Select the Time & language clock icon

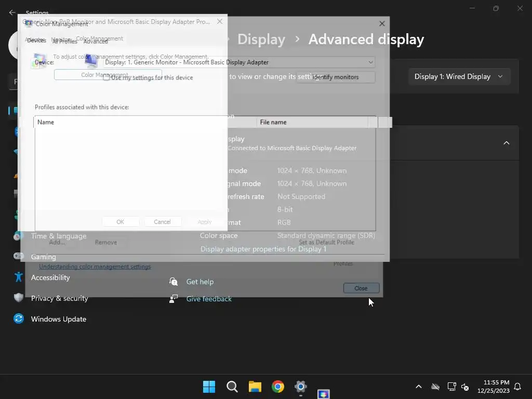point(18,236)
